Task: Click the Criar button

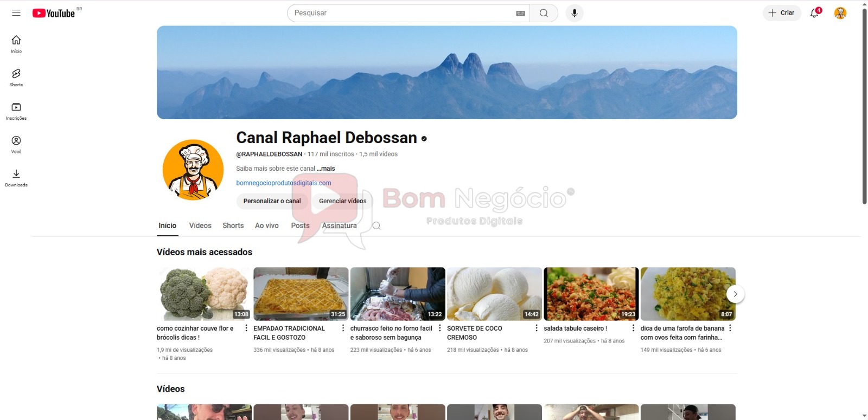Action: coord(782,13)
